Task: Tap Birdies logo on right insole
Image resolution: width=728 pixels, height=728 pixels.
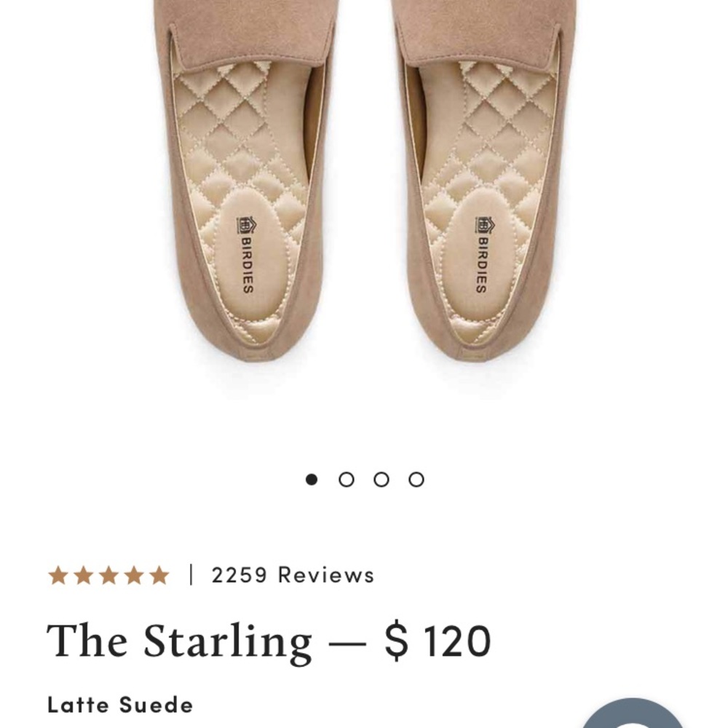Action: (480, 253)
